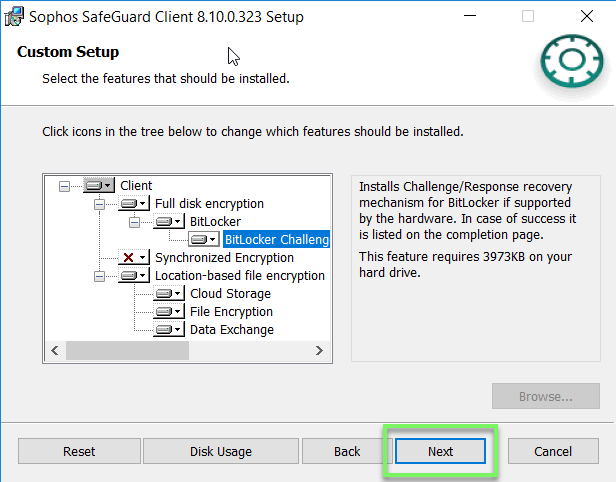616x482 pixels.
Task: Click the Reset button
Action: [79, 451]
